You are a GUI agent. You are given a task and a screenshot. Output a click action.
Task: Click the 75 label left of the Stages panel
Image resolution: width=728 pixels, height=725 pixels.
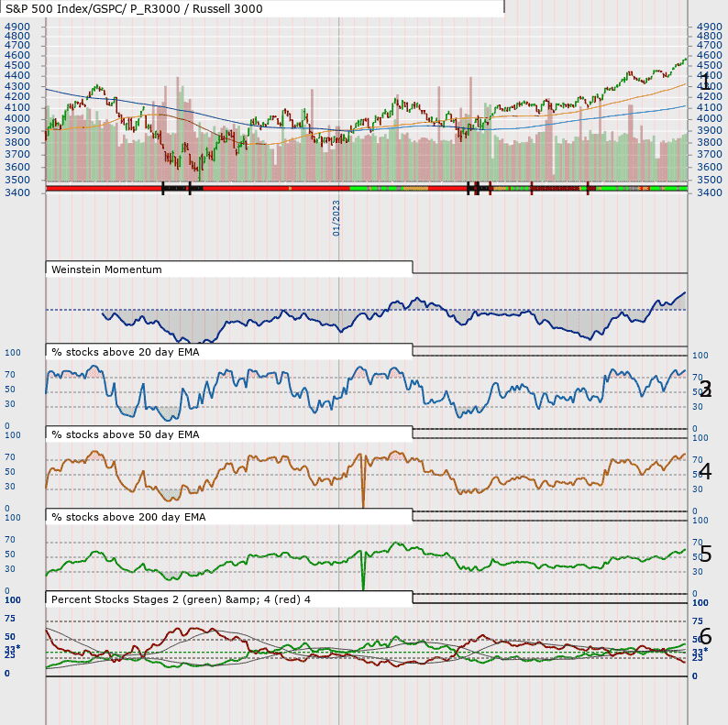click(x=10, y=619)
